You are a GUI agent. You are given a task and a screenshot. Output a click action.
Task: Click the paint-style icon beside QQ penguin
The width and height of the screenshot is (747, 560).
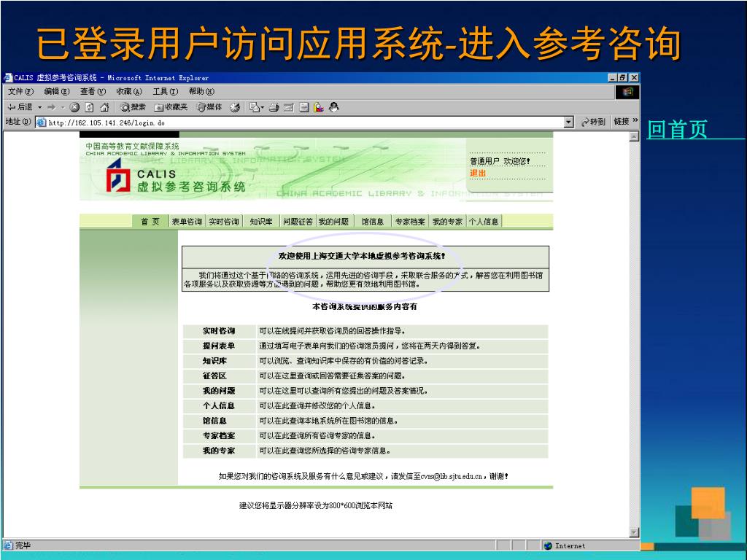(319, 107)
